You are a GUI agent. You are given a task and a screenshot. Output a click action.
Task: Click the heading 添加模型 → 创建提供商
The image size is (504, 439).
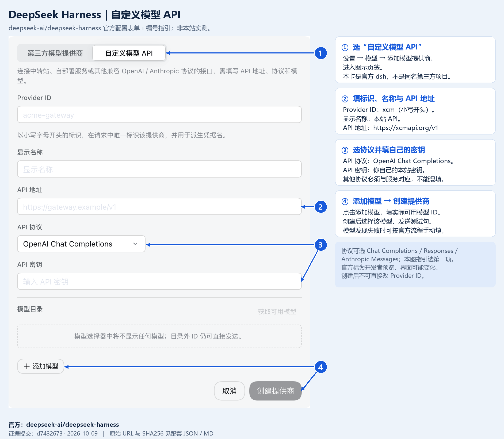tap(391, 201)
